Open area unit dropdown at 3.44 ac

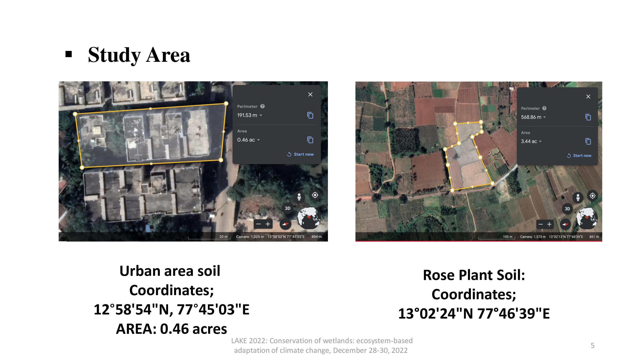[540, 141]
